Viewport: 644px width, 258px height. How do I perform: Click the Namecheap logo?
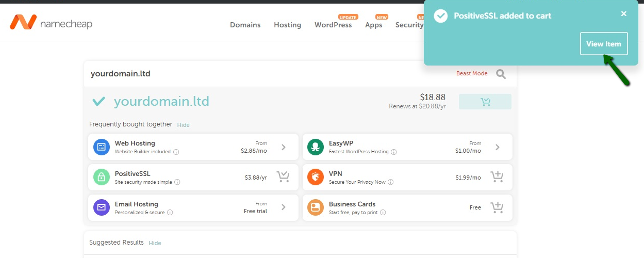[51, 23]
